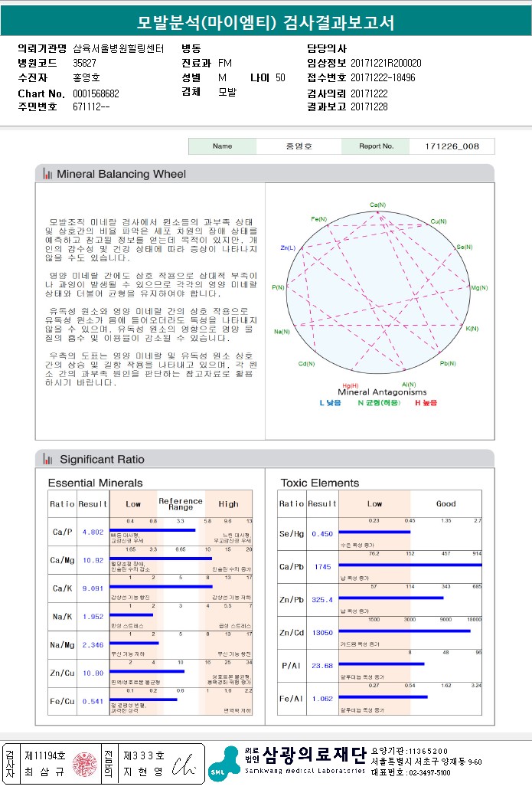Click the Se(N) label on the wheel

[x=465, y=247]
